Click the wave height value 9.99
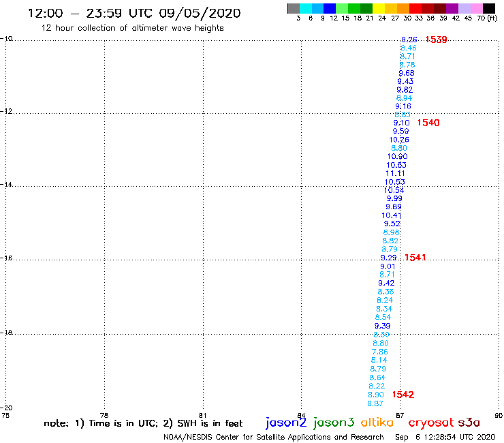 click(394, 198)
